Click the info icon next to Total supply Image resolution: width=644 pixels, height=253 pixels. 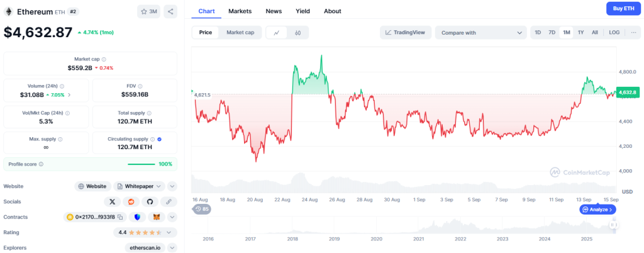(x=149, y=113)
